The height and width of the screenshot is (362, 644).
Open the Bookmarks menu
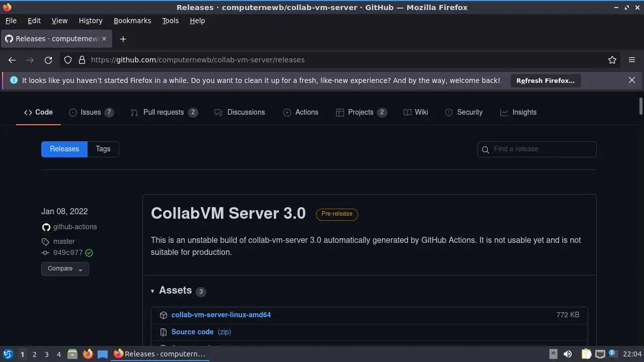[x=132, y=21]
